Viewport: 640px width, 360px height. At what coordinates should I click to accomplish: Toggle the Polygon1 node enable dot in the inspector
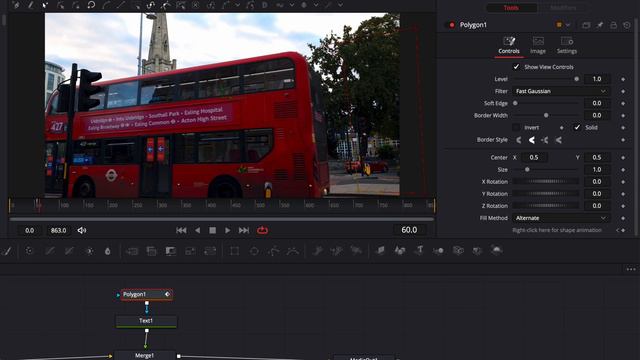(x=452, y=25)
